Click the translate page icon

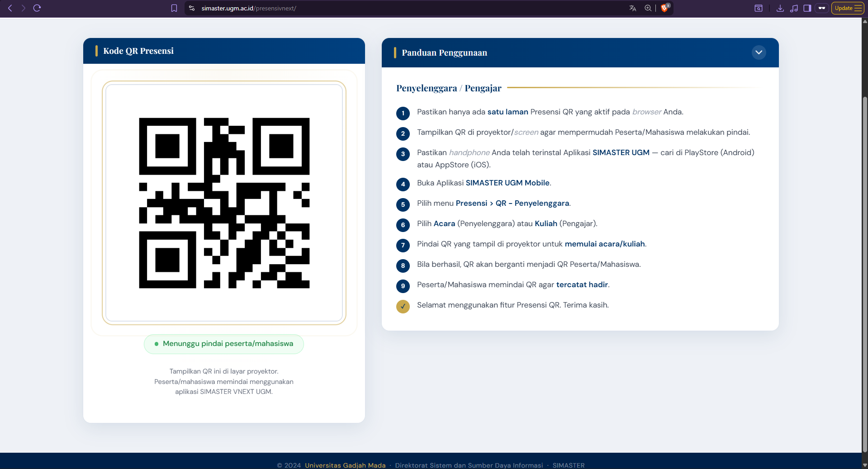(632, 8)
